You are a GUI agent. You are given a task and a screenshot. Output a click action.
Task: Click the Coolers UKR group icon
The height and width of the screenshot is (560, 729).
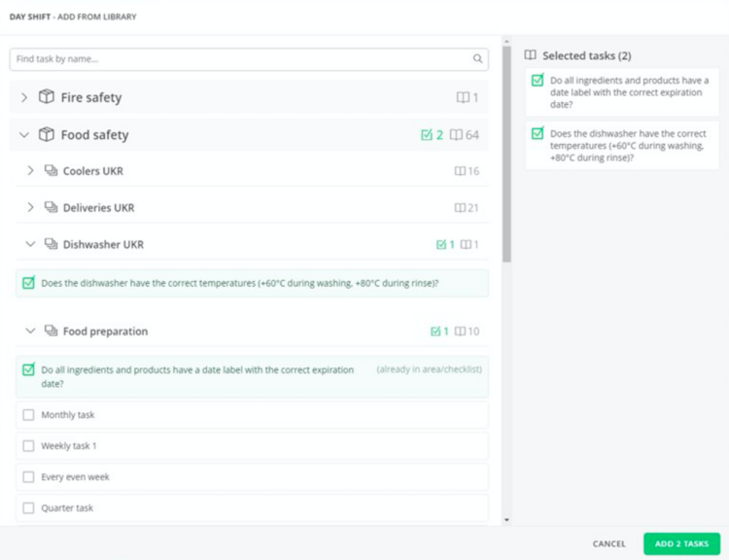click(51, 170)
